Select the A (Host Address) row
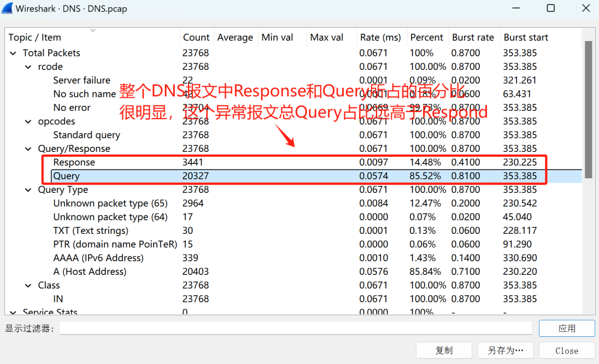The height and width of the screenshot is (364, 599). [89, 271]
